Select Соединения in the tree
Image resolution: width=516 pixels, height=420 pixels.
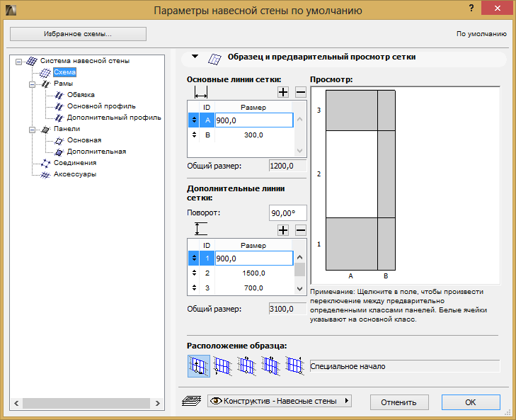tap(75, 163)
